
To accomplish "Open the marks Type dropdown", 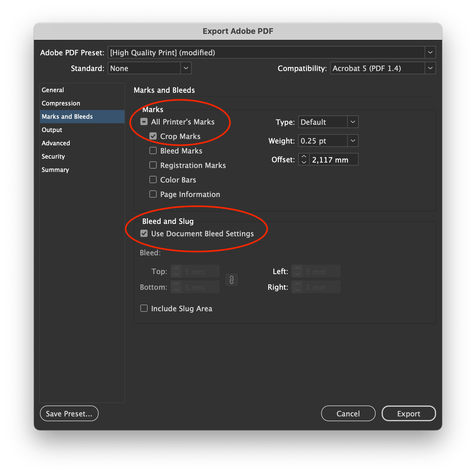I will click(328, 122).
